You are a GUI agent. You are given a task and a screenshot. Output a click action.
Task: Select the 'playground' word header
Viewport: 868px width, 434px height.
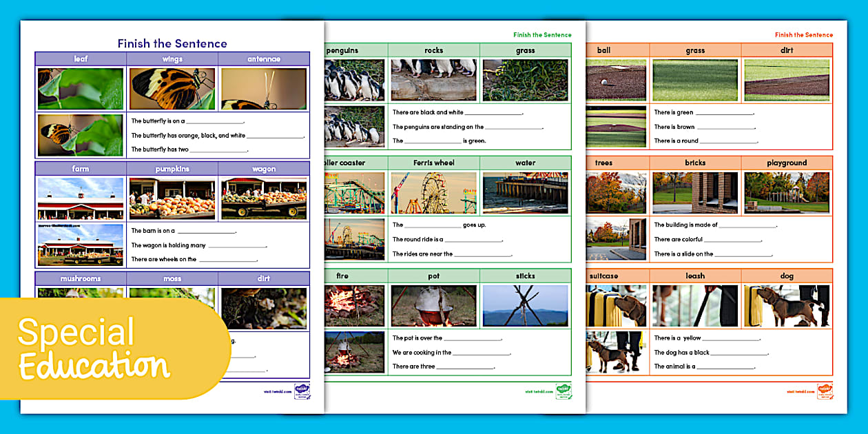(787, 163)
